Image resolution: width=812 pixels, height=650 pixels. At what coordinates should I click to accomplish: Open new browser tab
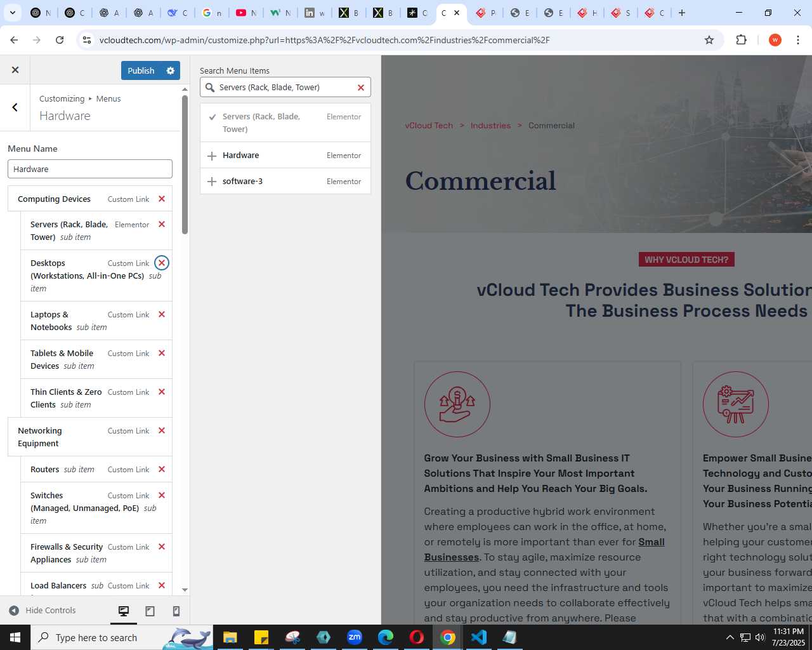click(682, 13)
